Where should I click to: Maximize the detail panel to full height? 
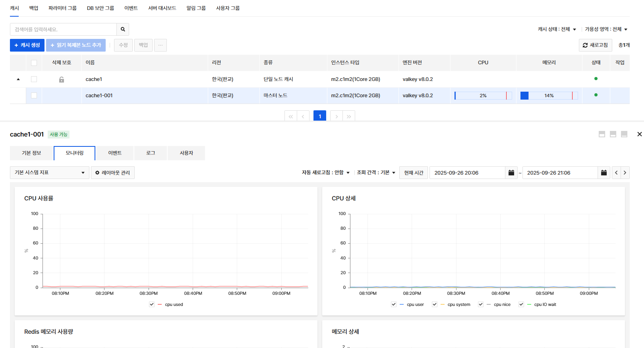tap(624, 134)
